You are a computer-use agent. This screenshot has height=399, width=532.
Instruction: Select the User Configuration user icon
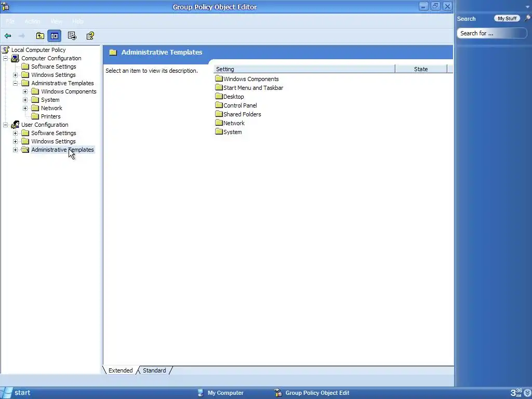(15, 125)
